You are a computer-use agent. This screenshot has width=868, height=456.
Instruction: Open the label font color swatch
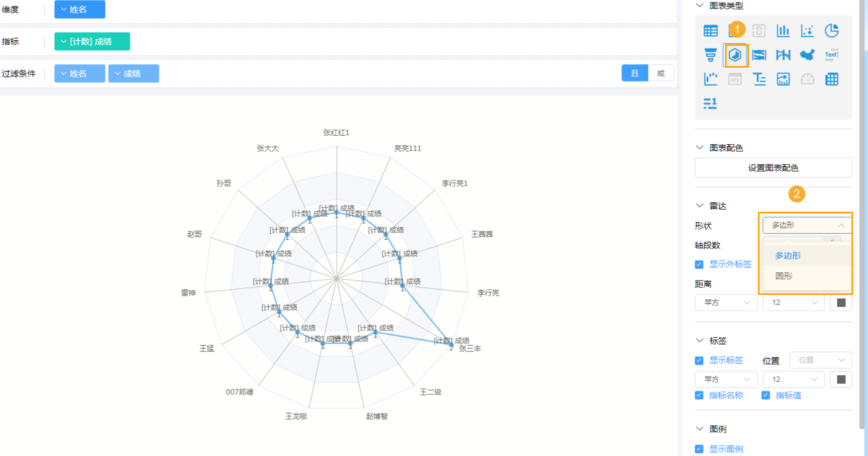tap(841, 379)
